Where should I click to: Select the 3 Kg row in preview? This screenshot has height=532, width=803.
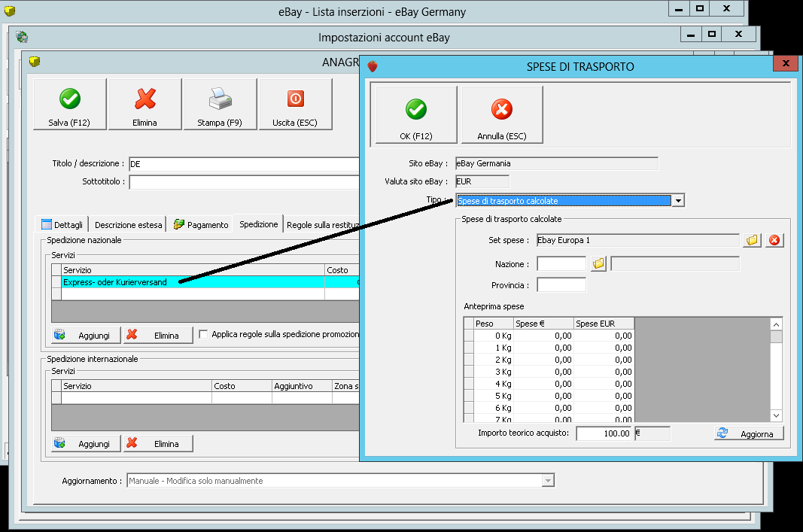549,372
